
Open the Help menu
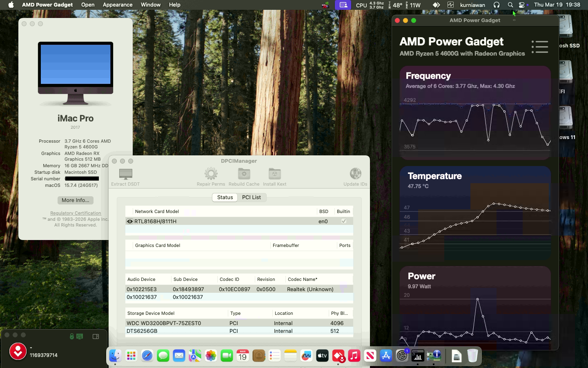[175, 5]
